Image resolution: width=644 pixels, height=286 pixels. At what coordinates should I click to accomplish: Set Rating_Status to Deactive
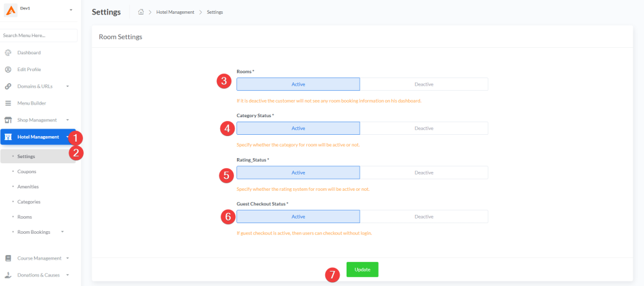coord(423,173)
